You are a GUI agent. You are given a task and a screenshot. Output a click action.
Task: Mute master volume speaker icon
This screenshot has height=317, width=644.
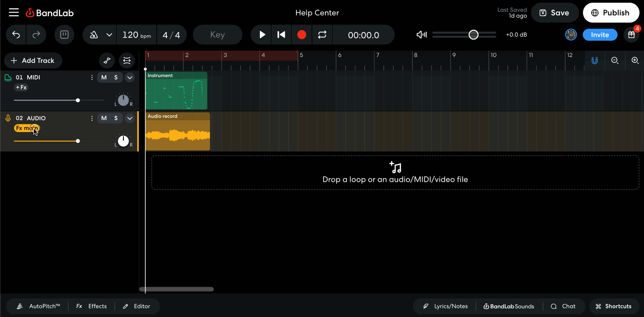[x=422, y=35]
